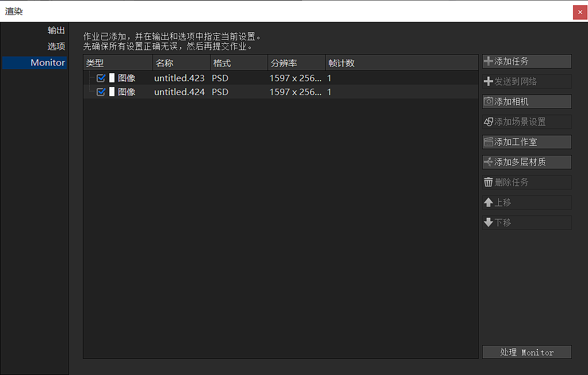Select the Monitor tab in the sidebar
The height and width of the screenshot is (375, 588).
[35, 62]
